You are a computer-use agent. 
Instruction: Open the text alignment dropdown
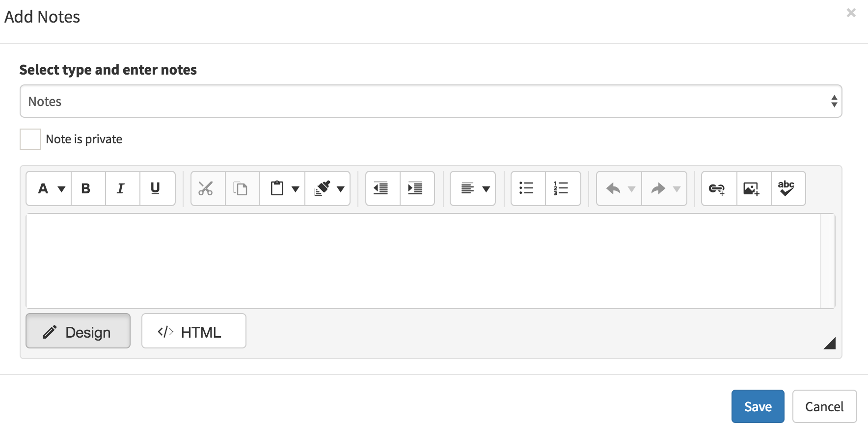coord(487,188)
